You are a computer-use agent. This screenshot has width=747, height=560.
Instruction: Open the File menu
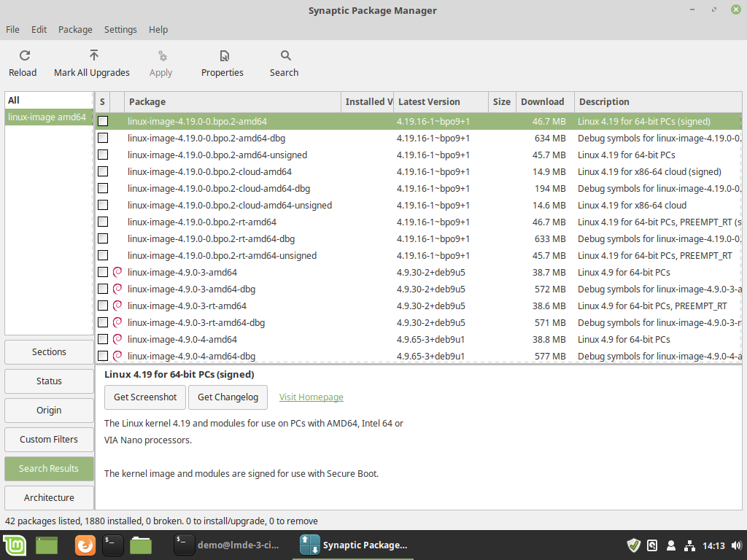13,29
